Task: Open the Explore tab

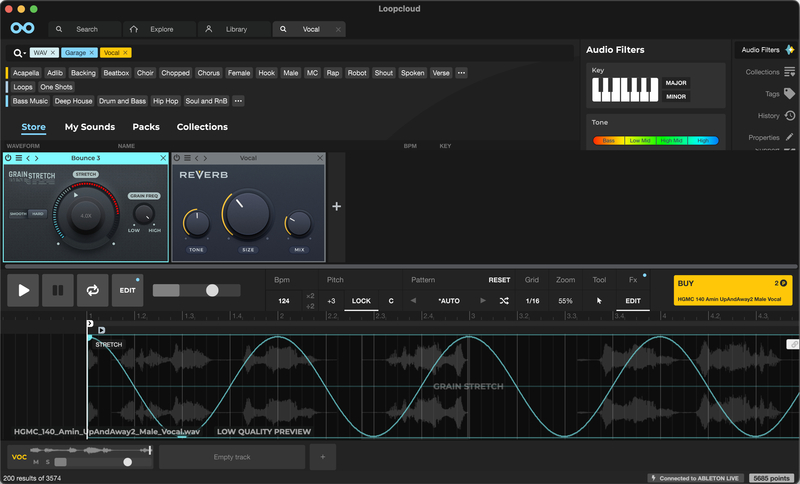Action: pyautogui.click(x=153, y=30)
